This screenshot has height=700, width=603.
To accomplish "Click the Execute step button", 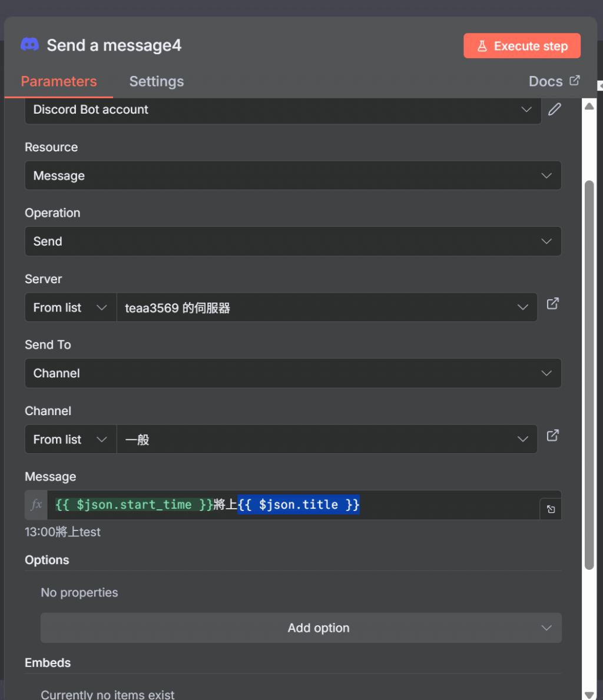I will click(522, 45).
